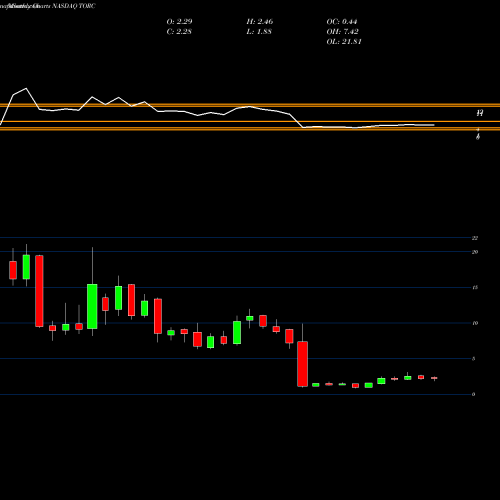Image resolution: width=500 pixels, height=500 pixels.
Task: Click the NASDAQ TORC chart title
Action: click(74, 6)
